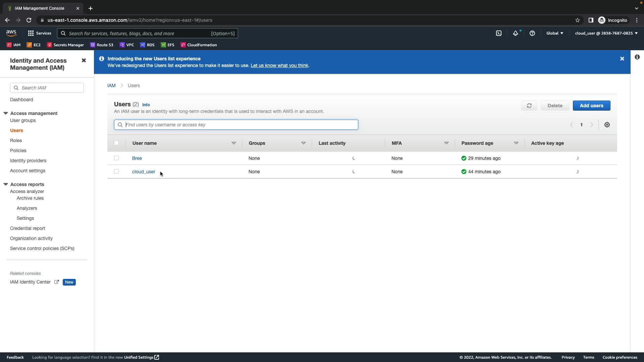Click the help question mark icon

coord(532,33)
